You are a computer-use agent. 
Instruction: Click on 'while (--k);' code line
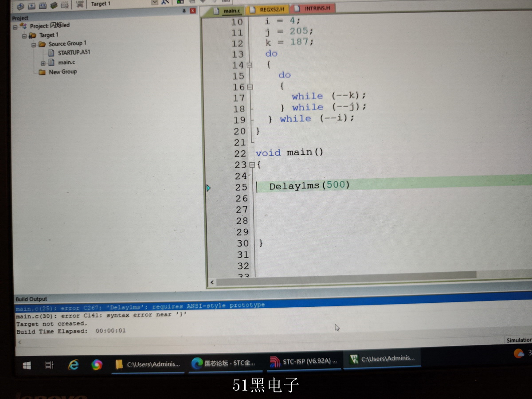point(329,96)
